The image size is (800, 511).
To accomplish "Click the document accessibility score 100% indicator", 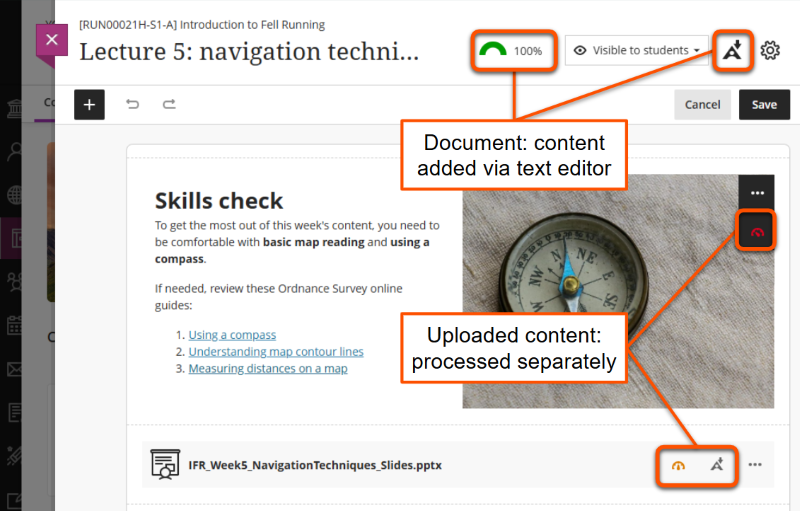I will [x=511, y=50].
